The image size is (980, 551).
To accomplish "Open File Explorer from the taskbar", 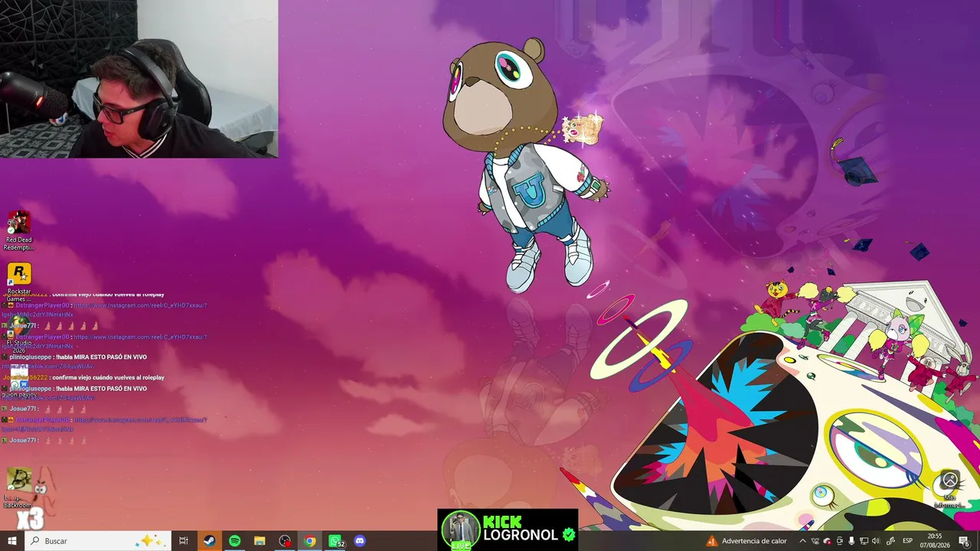I will 260,541.
